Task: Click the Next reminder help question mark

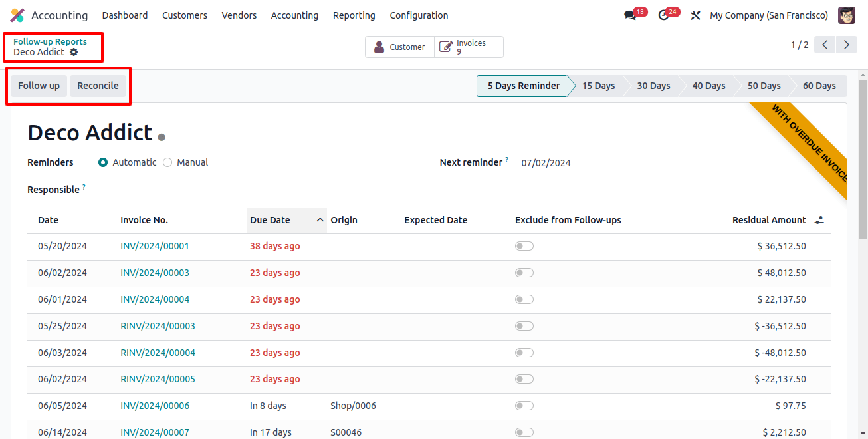Action: [506, 160]
